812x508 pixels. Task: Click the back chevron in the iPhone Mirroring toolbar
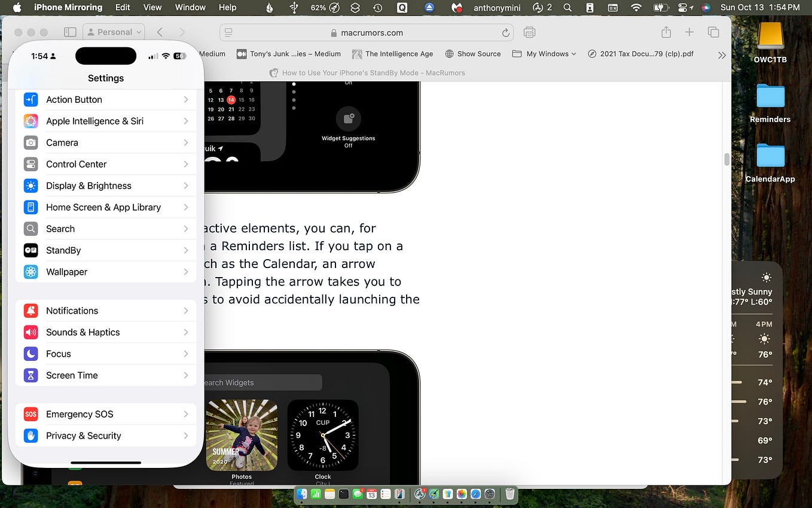click(160, 32)
